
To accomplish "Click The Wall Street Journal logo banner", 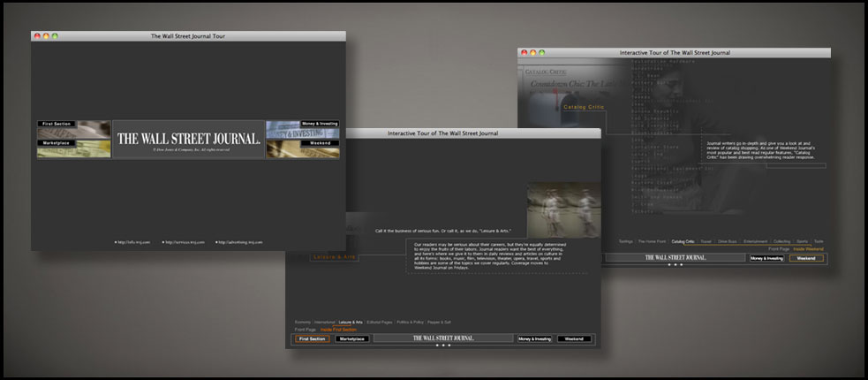I will pos(189,140).
